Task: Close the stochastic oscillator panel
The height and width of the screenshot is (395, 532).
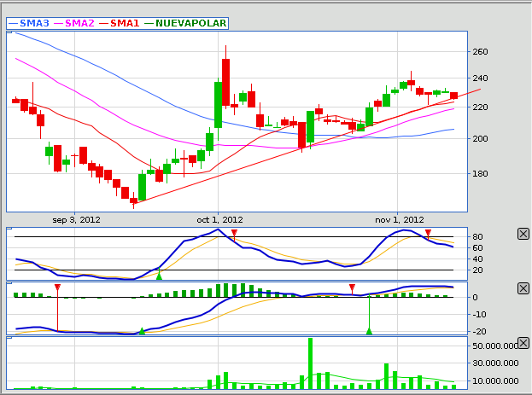Action: (x=523, y=234)
